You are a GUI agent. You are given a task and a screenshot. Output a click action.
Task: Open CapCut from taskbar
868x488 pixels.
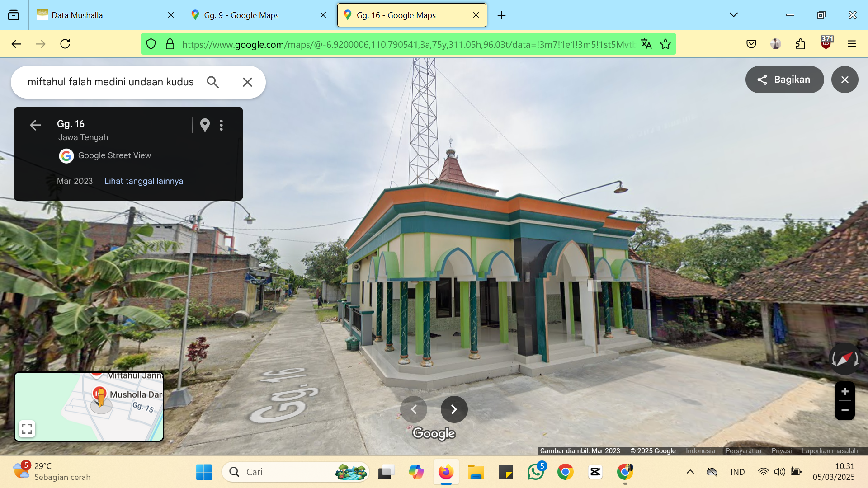[595, 472]
